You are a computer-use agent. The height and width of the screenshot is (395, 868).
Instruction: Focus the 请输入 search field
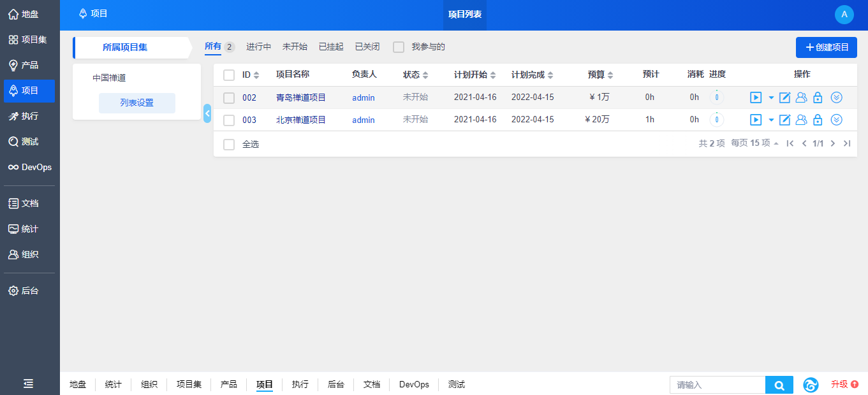tap(717, 385)
